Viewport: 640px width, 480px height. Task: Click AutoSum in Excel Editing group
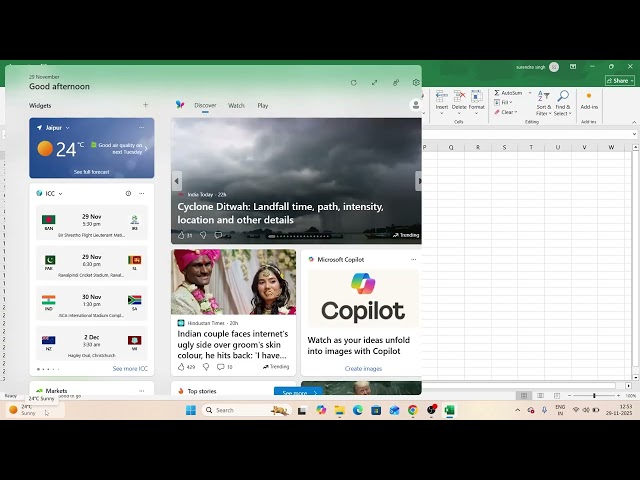pos(508,93)
